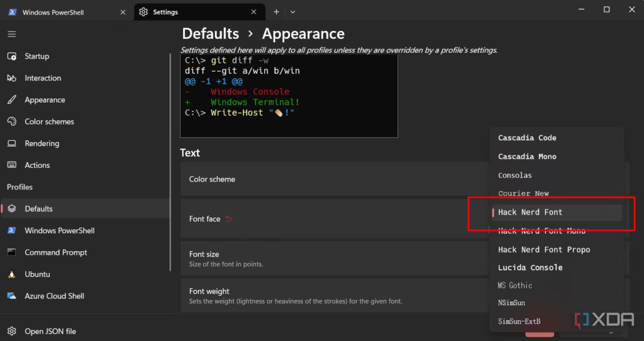This screenshot has width=644, height=341.
Task: Click Defaults in the breadcrumb
Action: pos(210,34)
